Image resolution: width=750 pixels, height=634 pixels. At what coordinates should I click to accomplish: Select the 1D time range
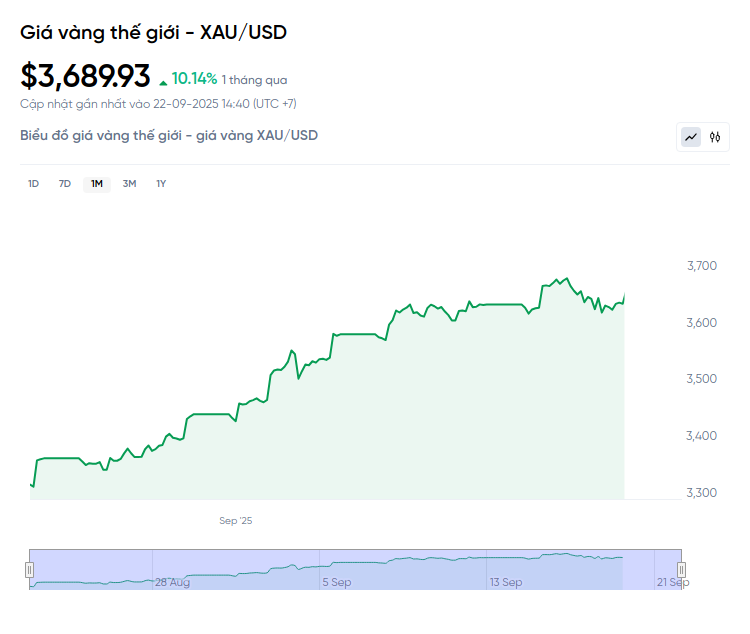tap(33, 184)
